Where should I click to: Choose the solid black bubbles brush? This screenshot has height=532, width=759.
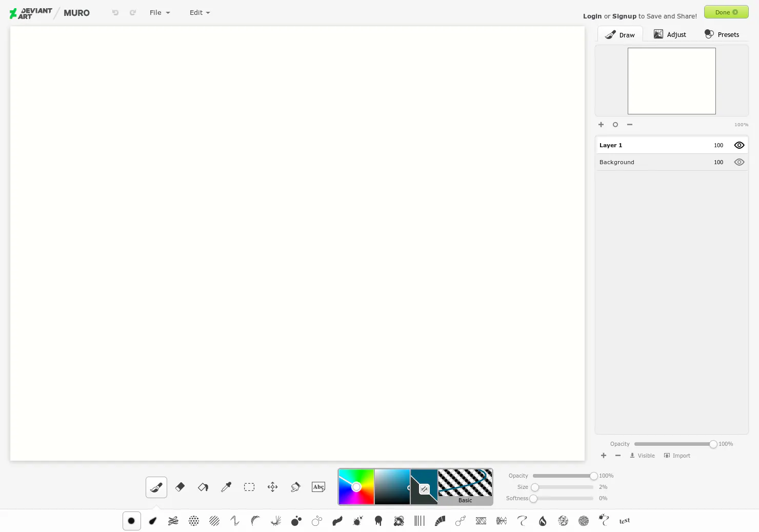[x=296, y=521]
